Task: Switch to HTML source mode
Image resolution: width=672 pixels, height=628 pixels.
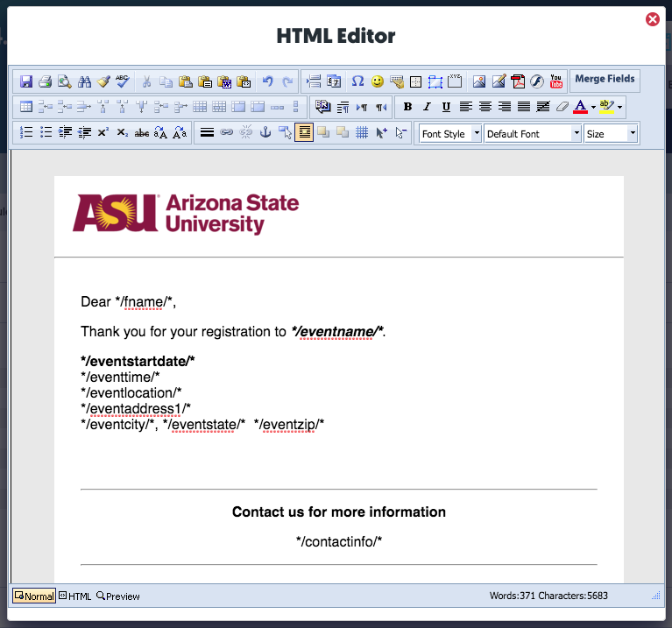Action: (x=75, y=596)
